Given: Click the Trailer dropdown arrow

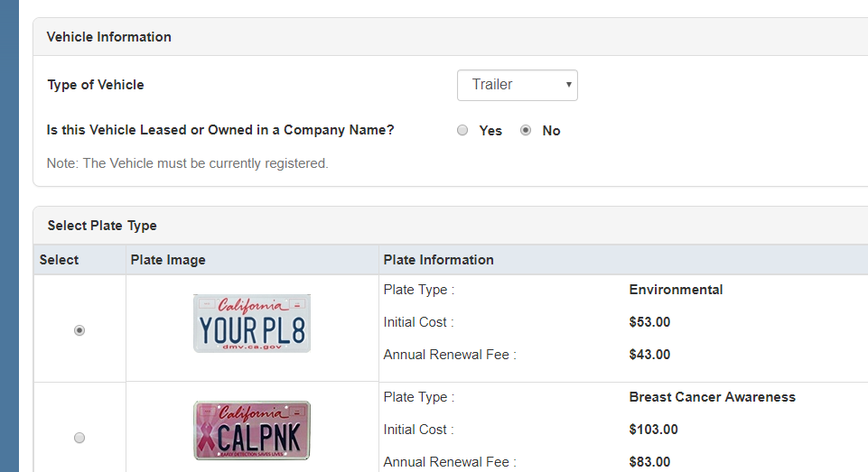Looking at the screenshot, I should point(568,85).
